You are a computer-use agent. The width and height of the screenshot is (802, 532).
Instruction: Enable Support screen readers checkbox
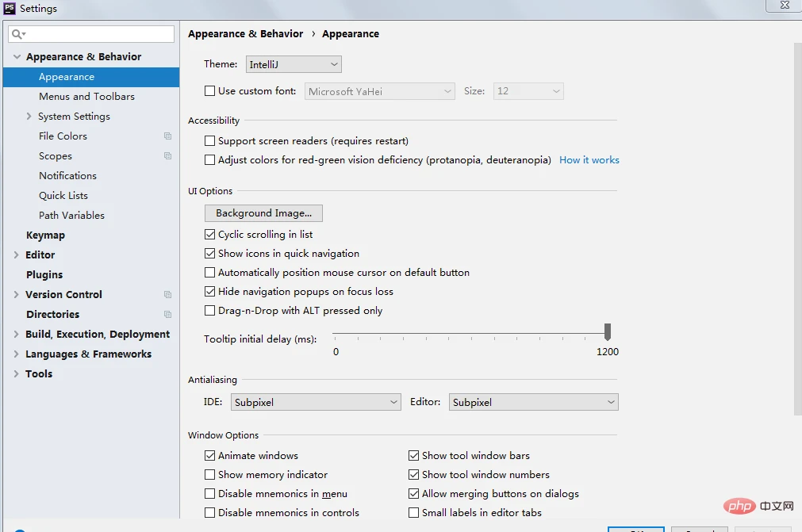click(x=210, y=141)
